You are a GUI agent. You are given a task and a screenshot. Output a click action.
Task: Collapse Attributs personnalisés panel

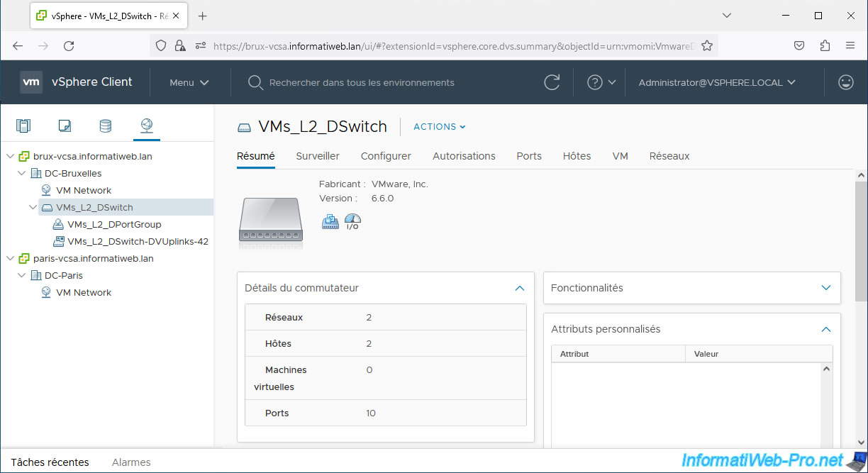coord(825,329)
